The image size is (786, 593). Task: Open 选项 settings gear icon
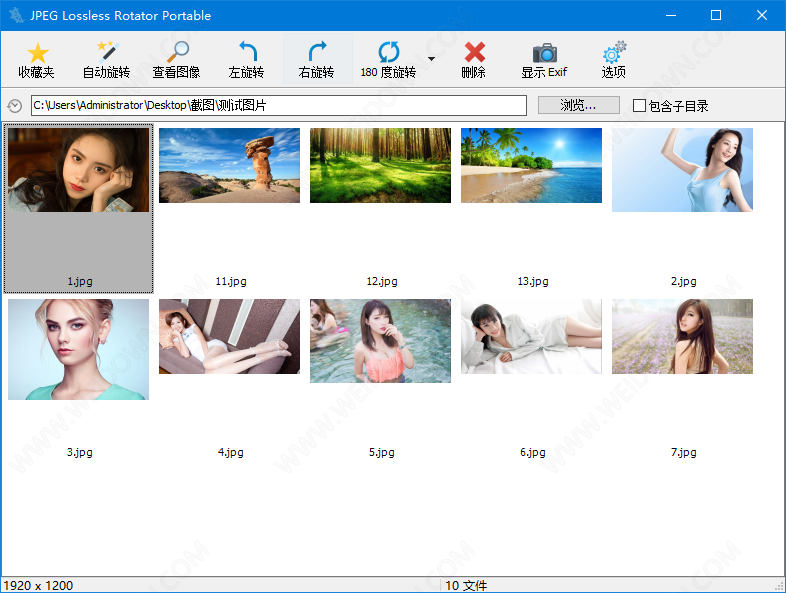614,53
